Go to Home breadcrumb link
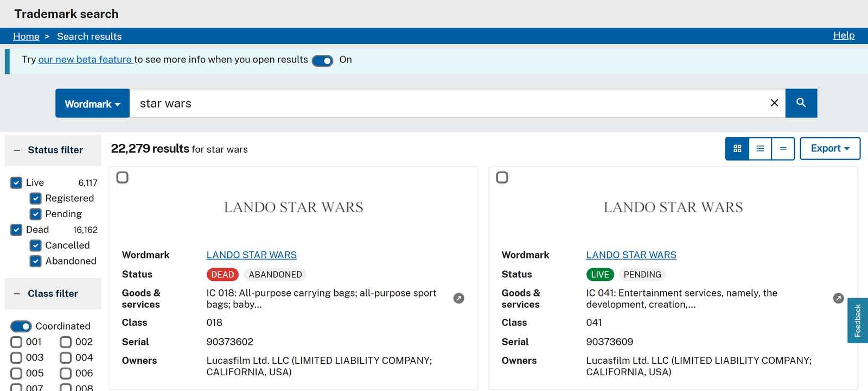This screenshot has height=391, width=868. click(27, 36)
